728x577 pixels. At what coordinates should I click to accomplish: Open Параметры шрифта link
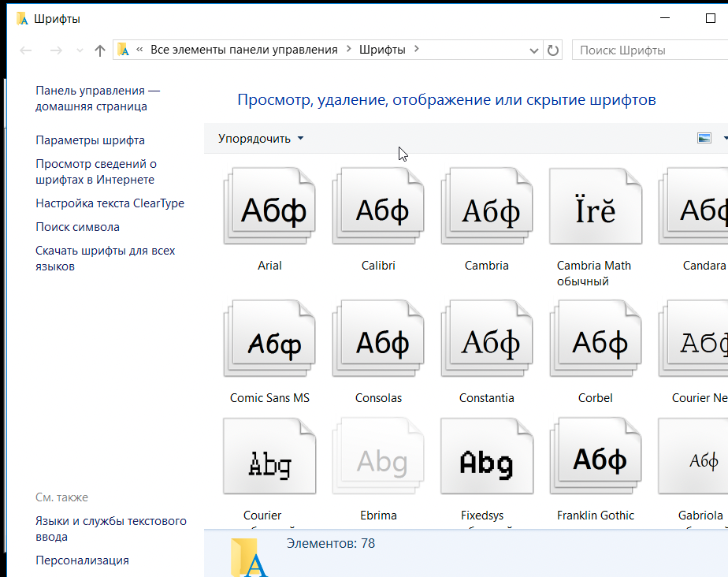(90, 140)
